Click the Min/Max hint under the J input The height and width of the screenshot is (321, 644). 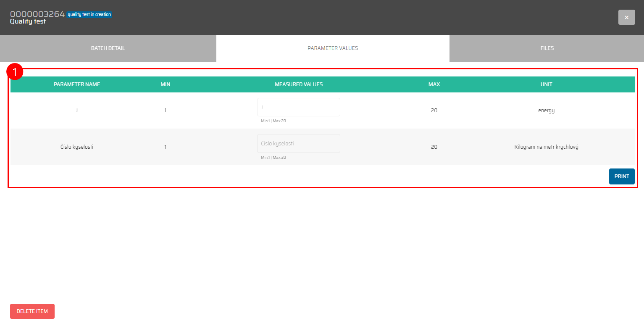273,121
